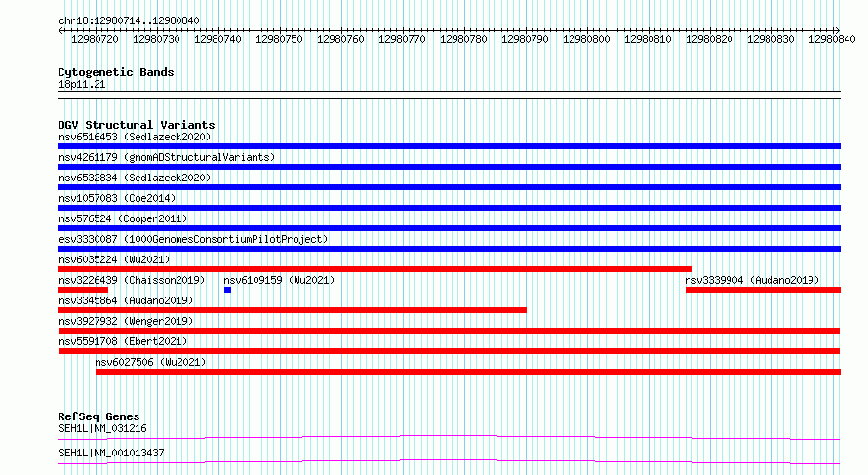Click nsv6109159 (Wu2021) label
Screen dimensions: 868x475
279,280
